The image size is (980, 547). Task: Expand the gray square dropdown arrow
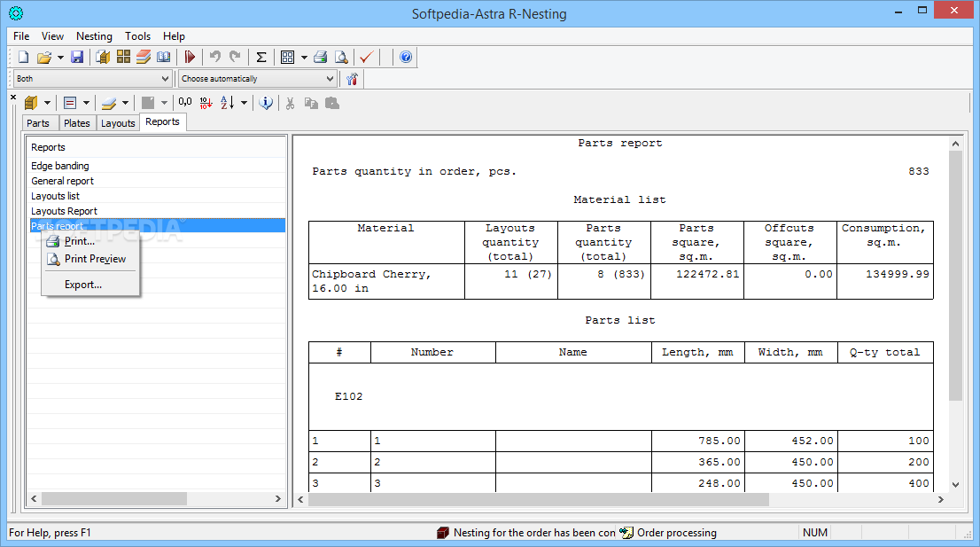(x=165, y=103)
